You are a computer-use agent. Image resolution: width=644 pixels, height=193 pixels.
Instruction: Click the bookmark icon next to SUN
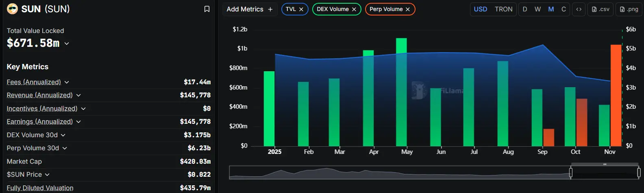click(207, 9)
